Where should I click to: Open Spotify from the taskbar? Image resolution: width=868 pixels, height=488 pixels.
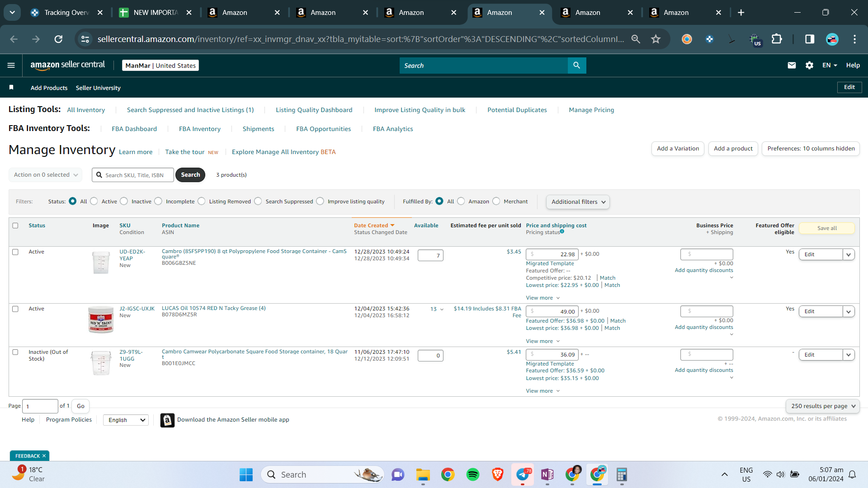click(473, 474)
